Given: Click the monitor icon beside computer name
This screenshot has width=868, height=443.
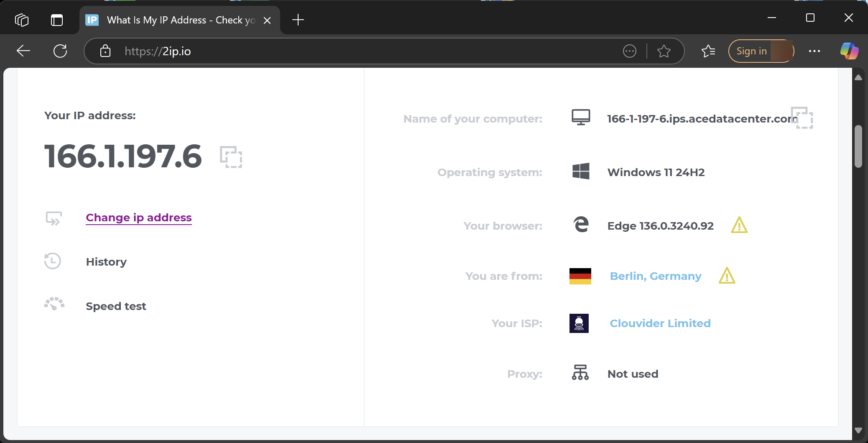Looking at the screenshot, I should click(x=581, y=118).
